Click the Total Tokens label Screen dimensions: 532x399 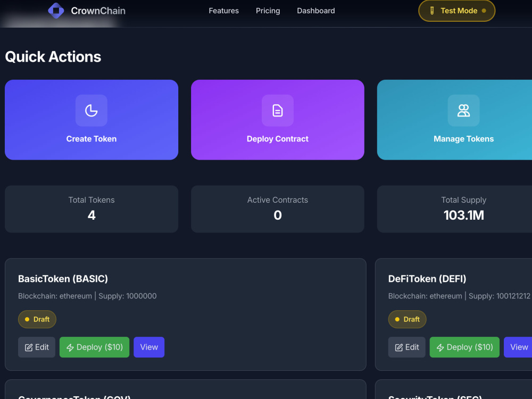click(92, 200)
